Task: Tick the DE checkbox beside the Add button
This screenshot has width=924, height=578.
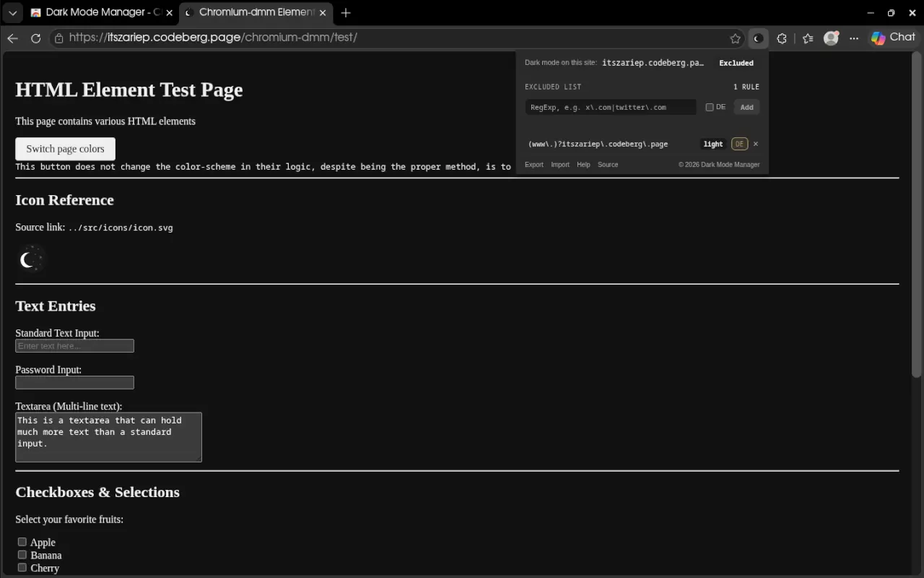Action: pos(710,107)
